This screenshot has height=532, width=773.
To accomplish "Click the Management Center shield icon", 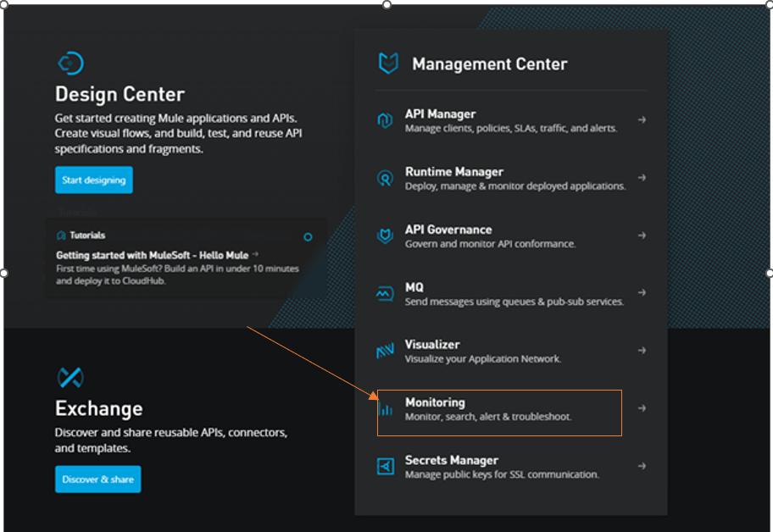I will (386, 62).
